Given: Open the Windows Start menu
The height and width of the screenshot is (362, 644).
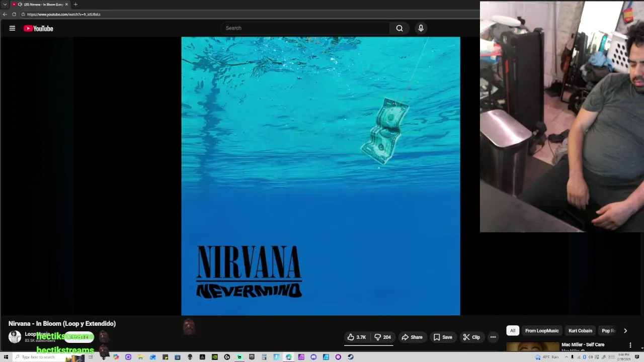Looking at the screenshot, I should pyautogui.click(x=6, y=357).
